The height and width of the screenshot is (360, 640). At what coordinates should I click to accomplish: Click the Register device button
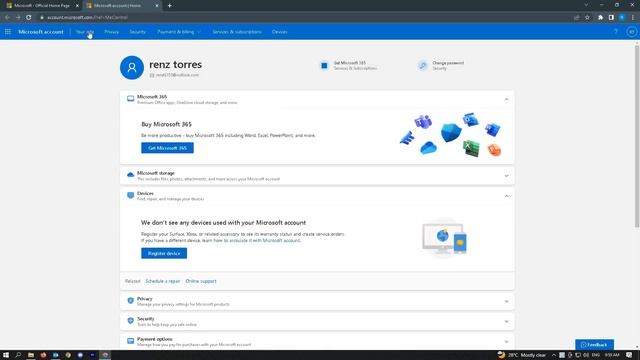pos(164,253)
